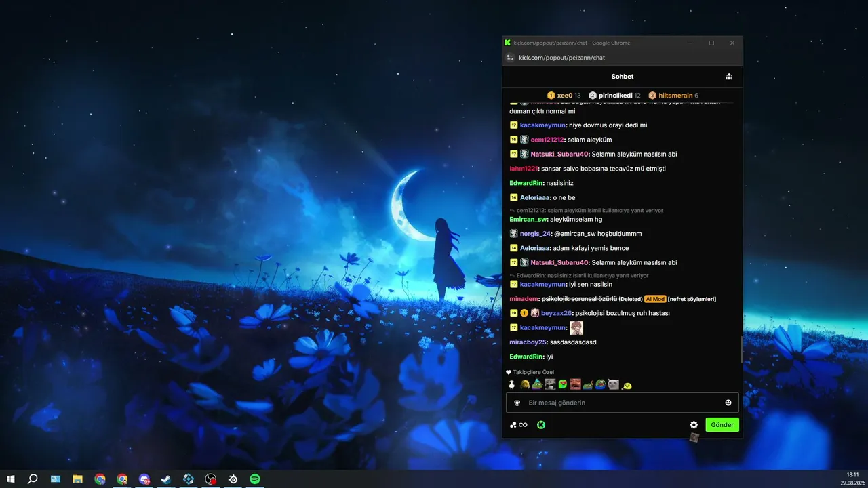Click message 'adam kafayi yemis bence'
Screen dimensions: 868x488
tap(591, 248)
